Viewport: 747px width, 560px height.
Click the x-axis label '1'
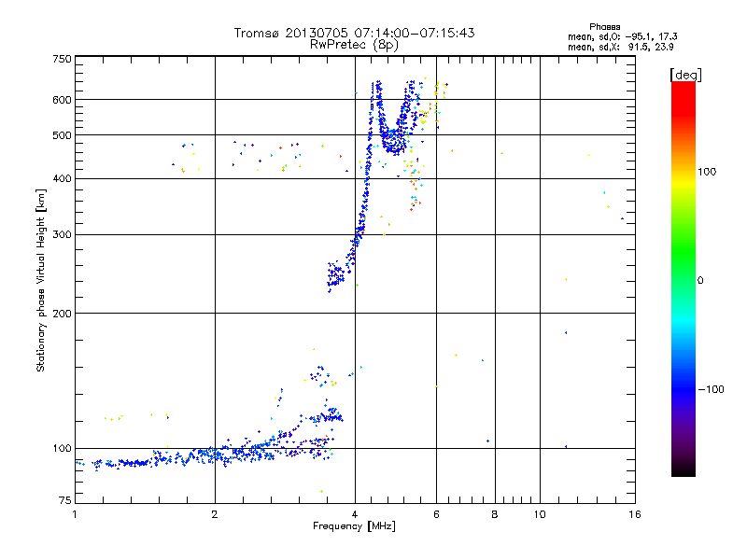pyautogui.click(x=75, y=514)
